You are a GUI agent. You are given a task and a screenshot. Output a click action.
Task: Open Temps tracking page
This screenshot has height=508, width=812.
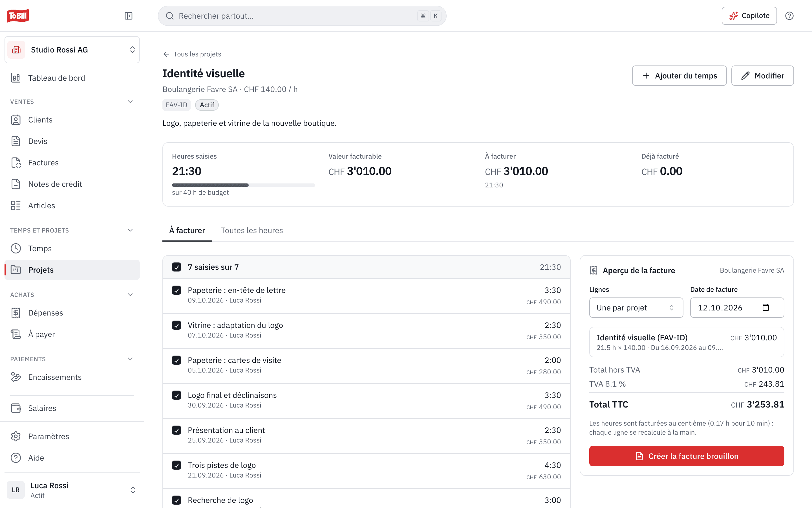[72, 249]
